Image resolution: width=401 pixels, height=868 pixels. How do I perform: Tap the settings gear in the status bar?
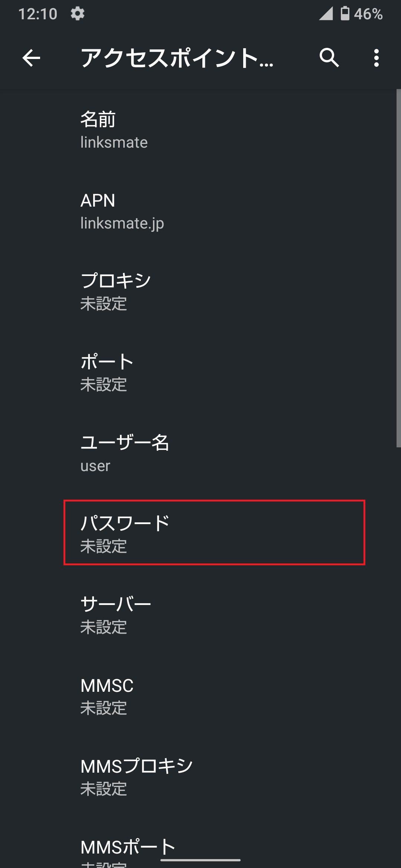[77, 14]
